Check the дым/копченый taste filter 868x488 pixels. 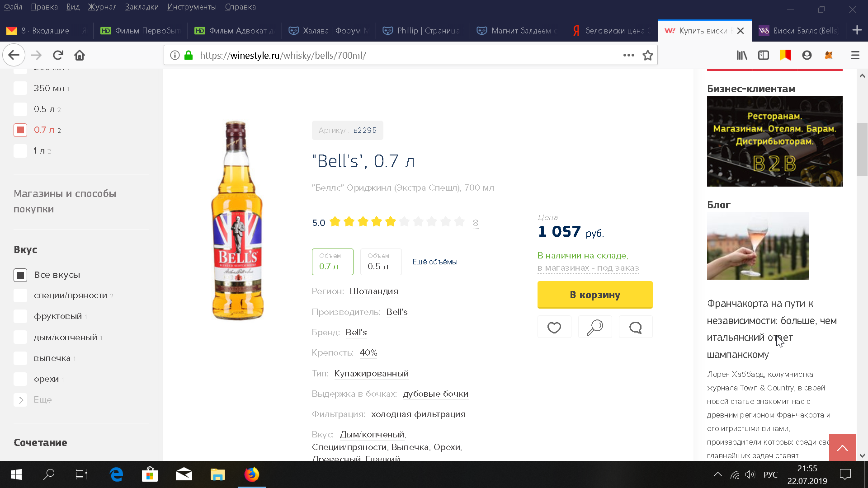[20, 338]
